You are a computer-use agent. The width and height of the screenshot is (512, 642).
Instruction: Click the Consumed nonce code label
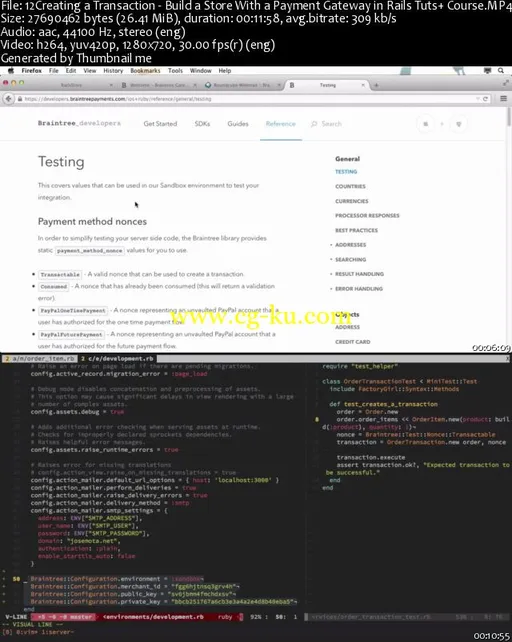54,287
